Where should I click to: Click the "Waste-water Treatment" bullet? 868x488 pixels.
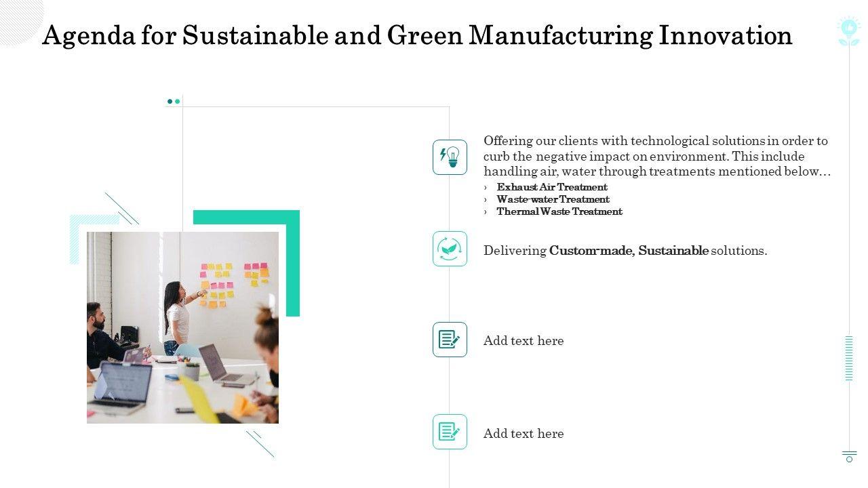553,199
